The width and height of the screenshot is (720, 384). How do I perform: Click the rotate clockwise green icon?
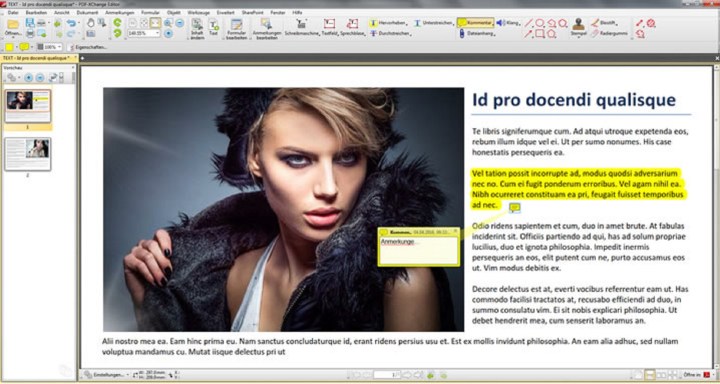click(118, 23)
